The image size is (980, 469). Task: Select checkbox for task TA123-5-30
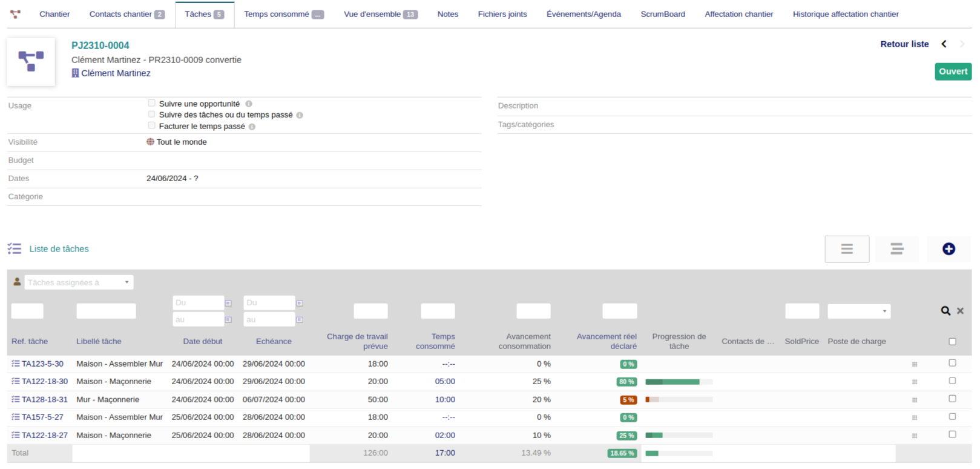pos(952,363)
